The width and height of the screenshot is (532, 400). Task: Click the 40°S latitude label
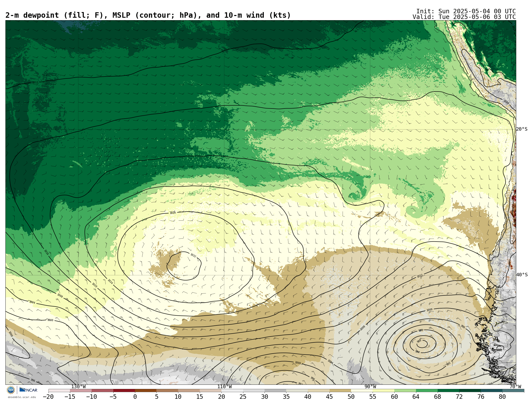point(522,275)
